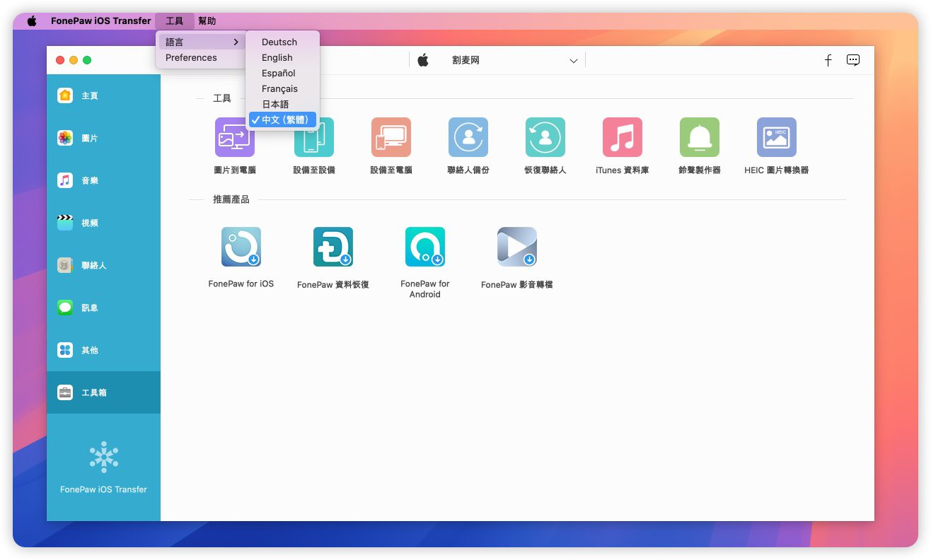Click the Apple device logo beside 割麦网
Viewport: 931px width, 560px height.
pos(423,60)
